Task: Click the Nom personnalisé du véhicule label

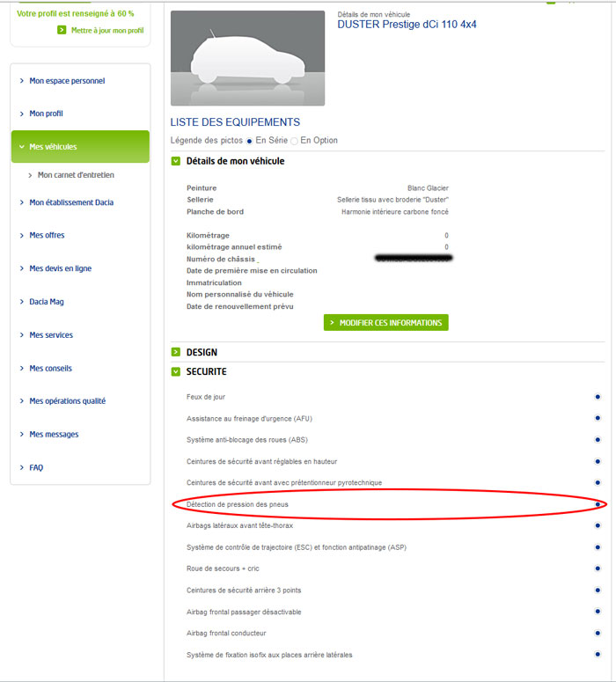Action: [240, 295]
